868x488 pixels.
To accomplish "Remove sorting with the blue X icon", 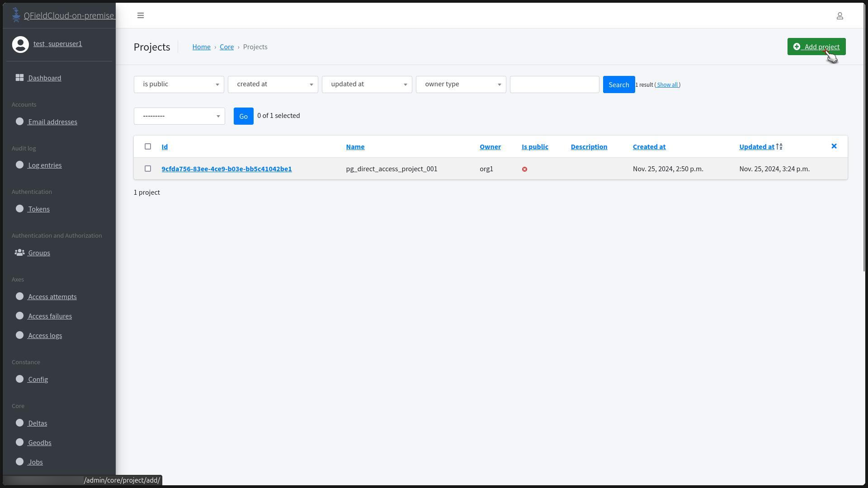I will point(834,146).
